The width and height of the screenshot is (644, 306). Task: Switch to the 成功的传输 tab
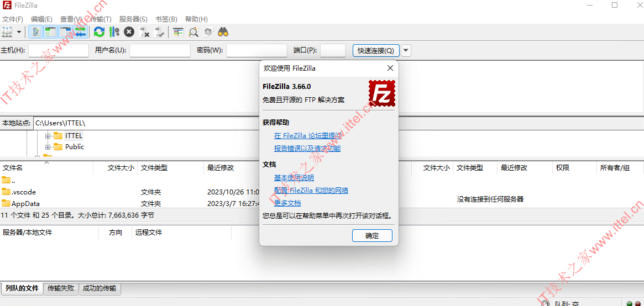pos(100,288)
